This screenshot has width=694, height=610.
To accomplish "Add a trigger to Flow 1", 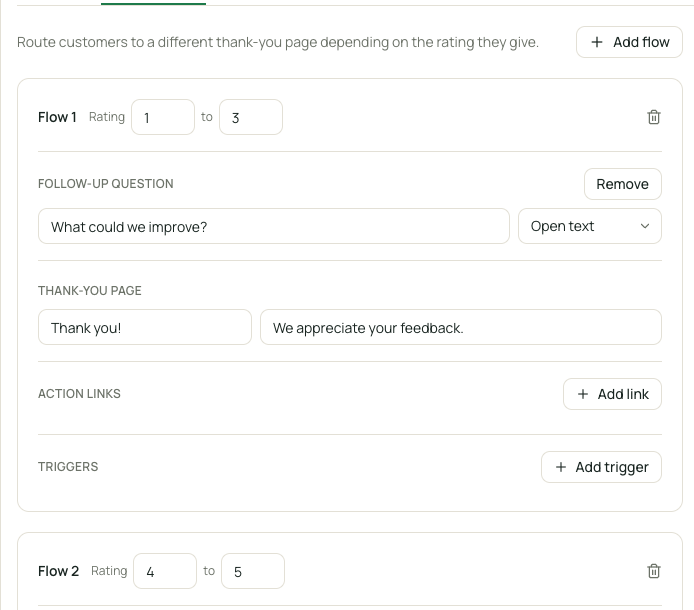I will (601, 467).
